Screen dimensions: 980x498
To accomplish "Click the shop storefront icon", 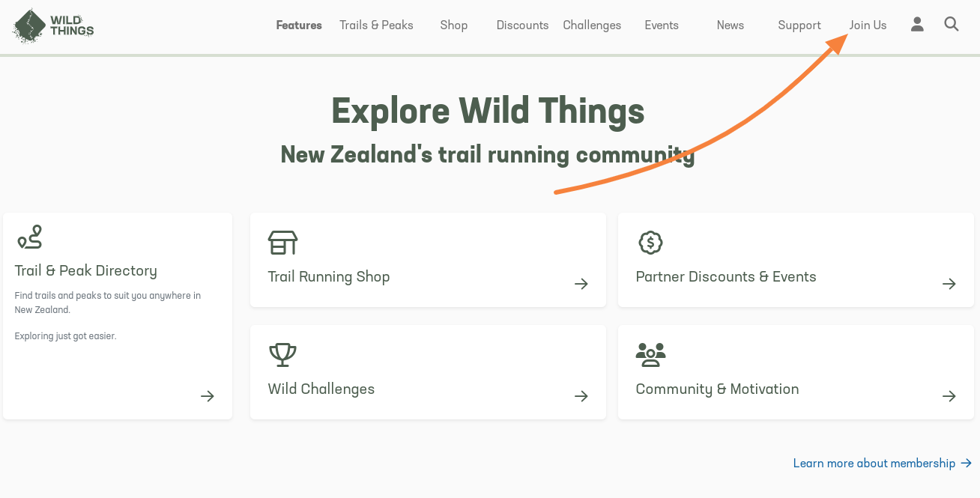I will pyautogui.click(x=282, y=243).
